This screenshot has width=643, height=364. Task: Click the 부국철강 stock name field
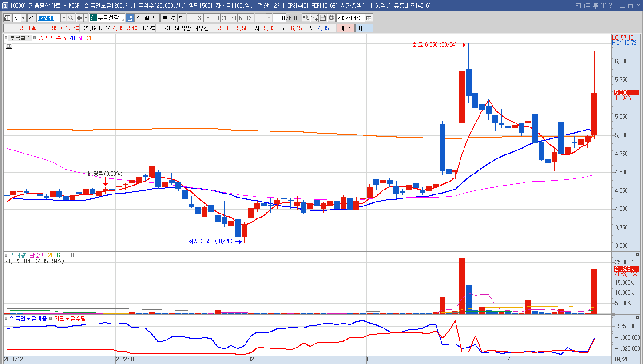111,18
